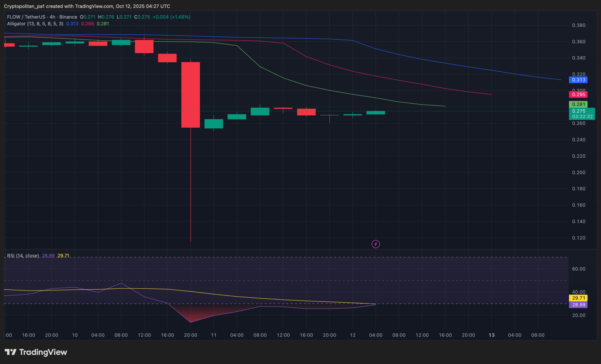Select the Alligator (13, 8, 5, 8, 5, 3) legend
The height and width of the screenshot is (364, 601).
(x=35, y=24)
